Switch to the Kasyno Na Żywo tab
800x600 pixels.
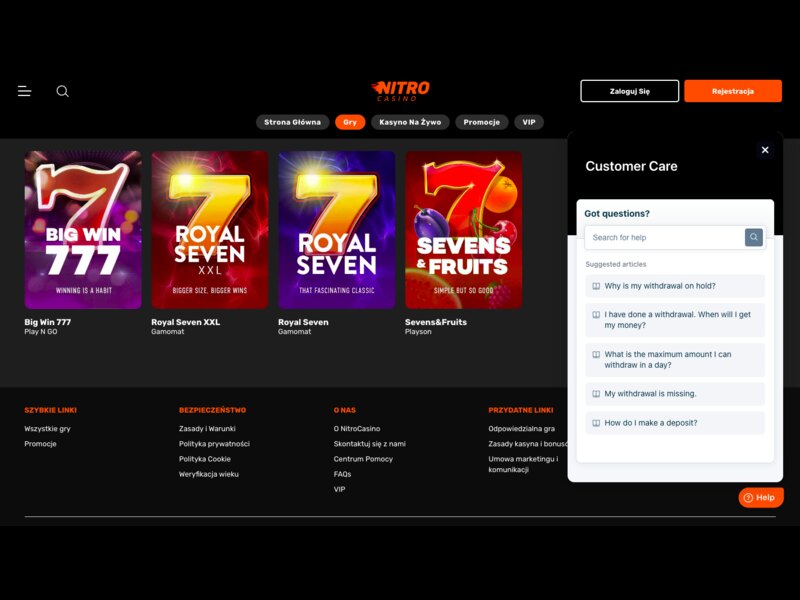tap(410, 122)
